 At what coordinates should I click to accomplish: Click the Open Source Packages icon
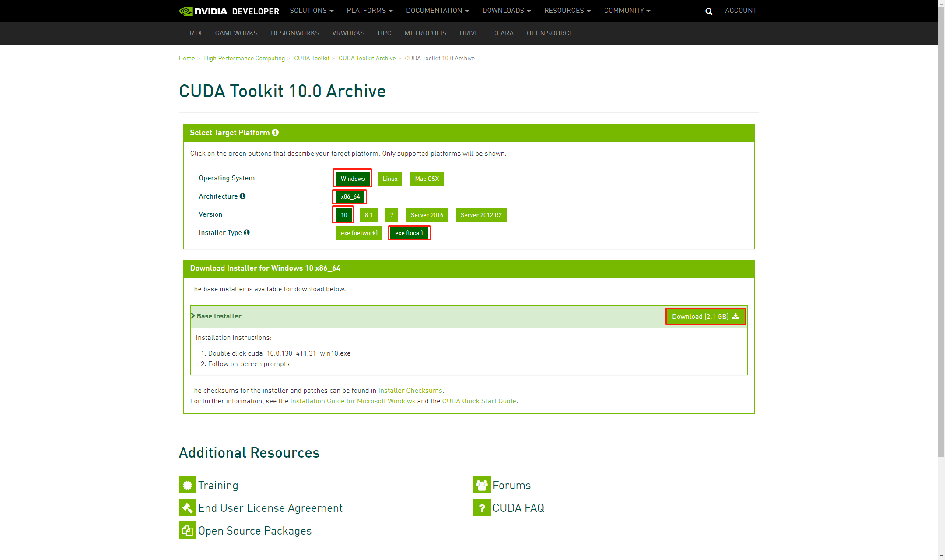pyautogui.click(x=187, y=530)
